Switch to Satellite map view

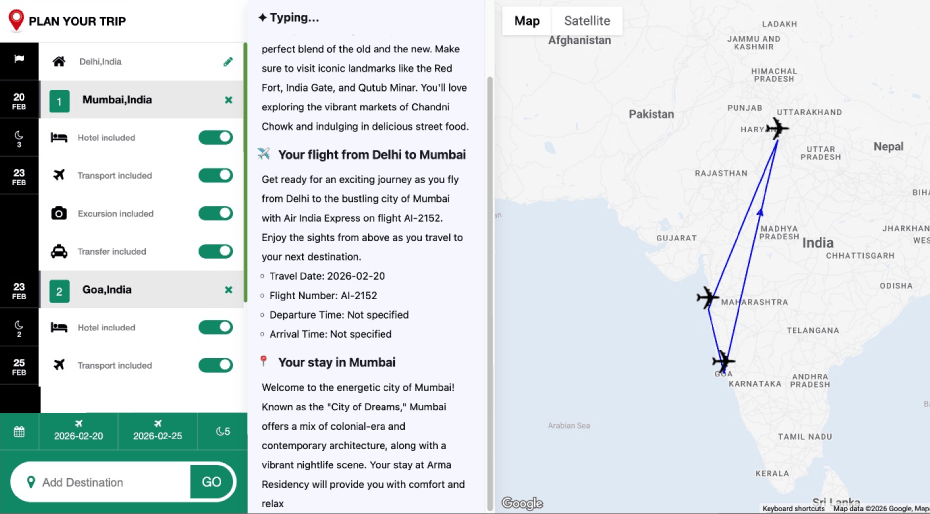pos(587,21)
